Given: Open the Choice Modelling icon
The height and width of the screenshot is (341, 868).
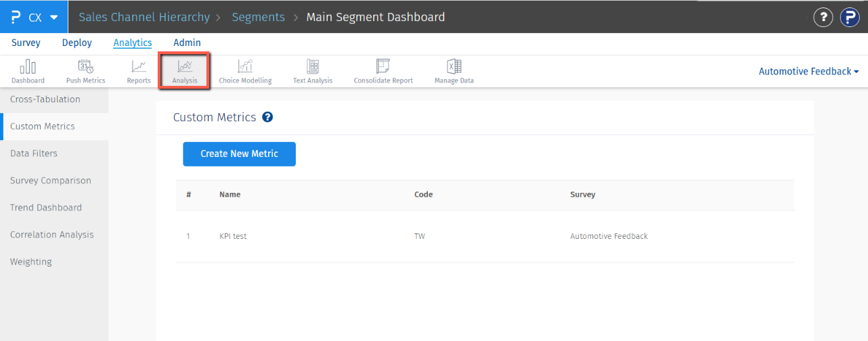Looking at the screenshot, I should (x=245, y=70).
